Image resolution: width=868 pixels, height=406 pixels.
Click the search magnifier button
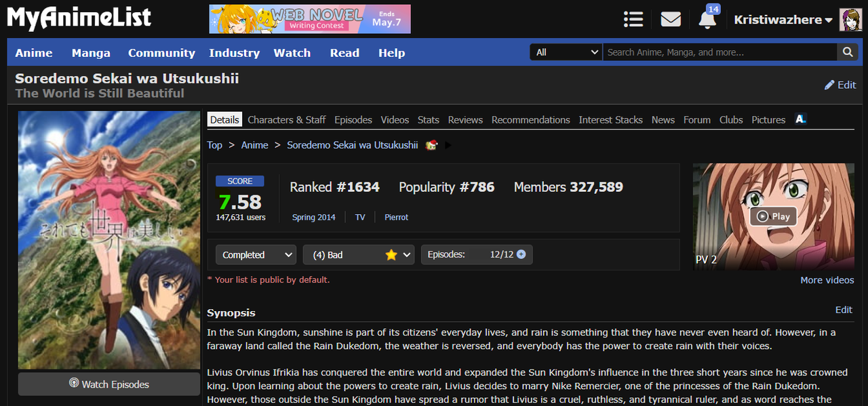(x=847, y=52)
